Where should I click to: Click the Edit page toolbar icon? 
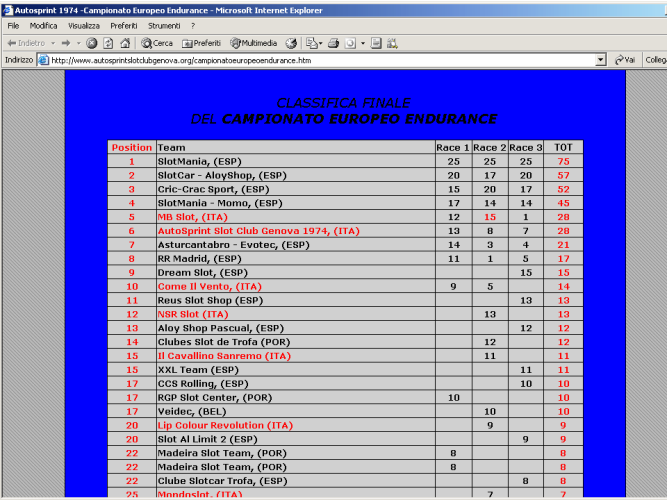(350, 43)
